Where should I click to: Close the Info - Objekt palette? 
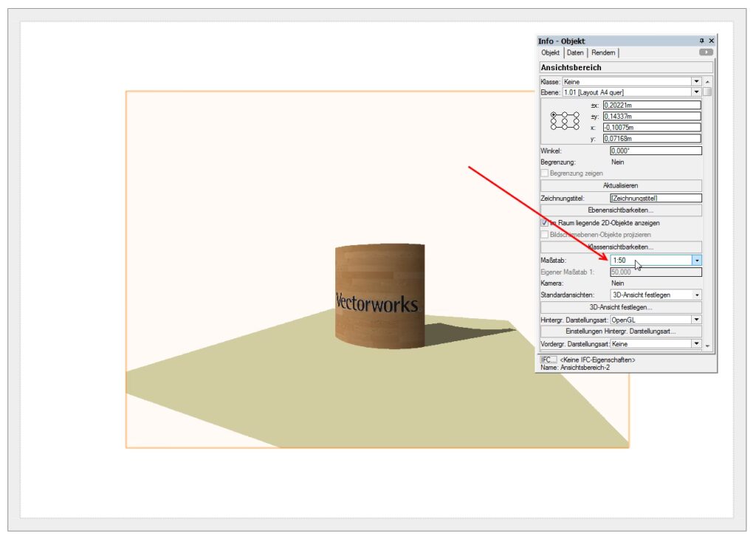click(x=712, y=41)
